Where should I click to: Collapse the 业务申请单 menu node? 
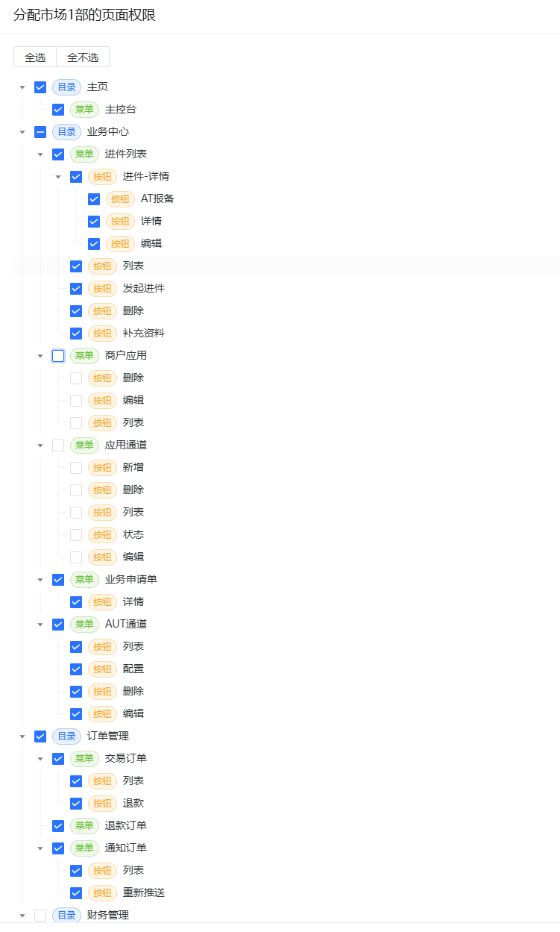40,580
